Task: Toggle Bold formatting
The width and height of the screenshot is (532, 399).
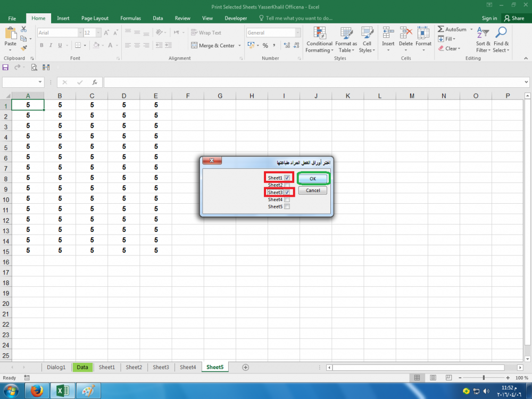Action: (41, 45)
